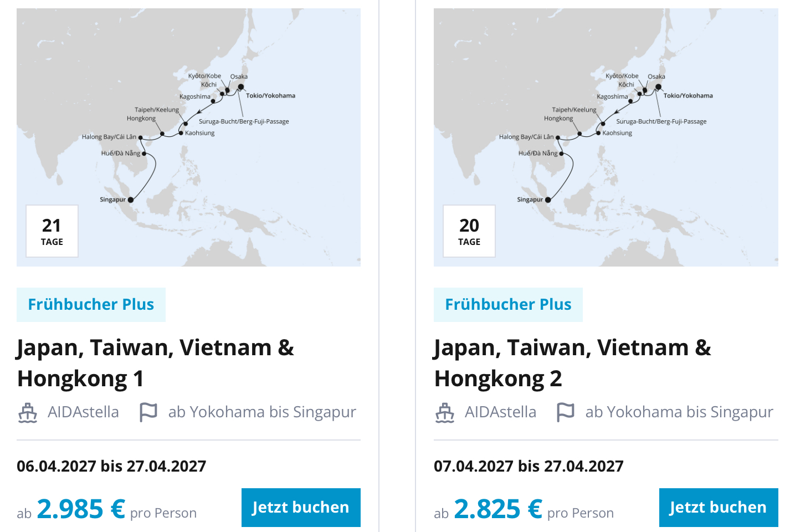Click Frühbucher Plus tag on Hongkong 1 card

tap(91, 305)
